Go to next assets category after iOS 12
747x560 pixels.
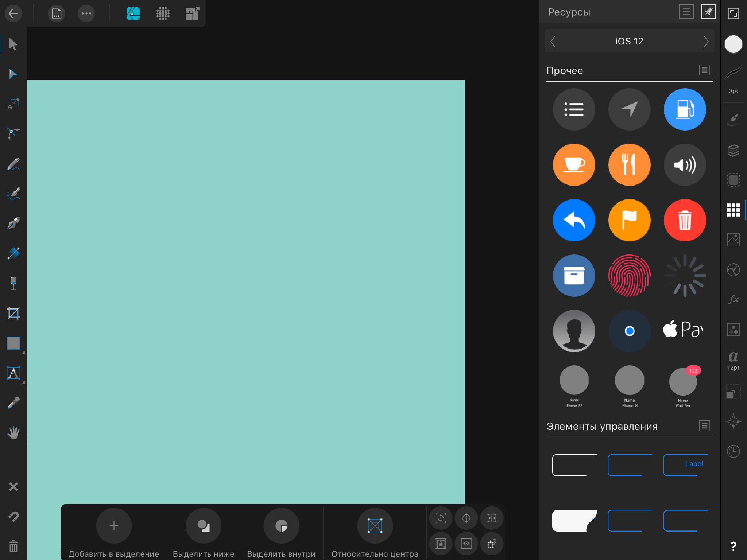tap(706, 41)
